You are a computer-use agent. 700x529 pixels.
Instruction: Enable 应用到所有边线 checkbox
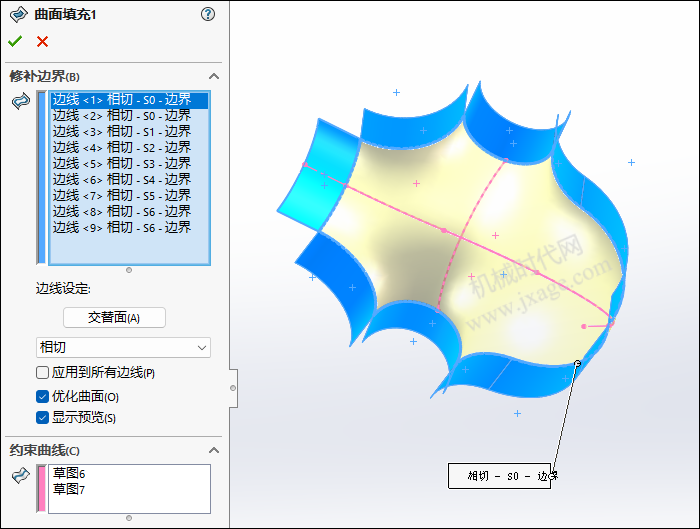(42, 372)
